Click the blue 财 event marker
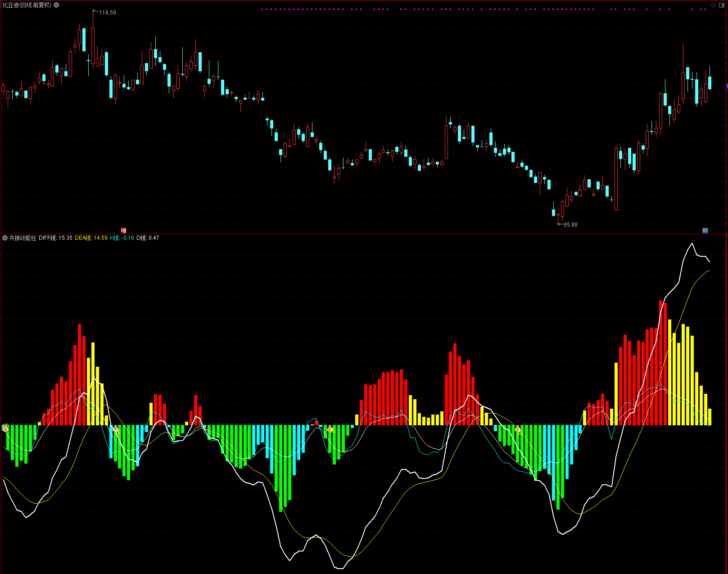This screenshot has width=728, height=574. coord(705,230)
